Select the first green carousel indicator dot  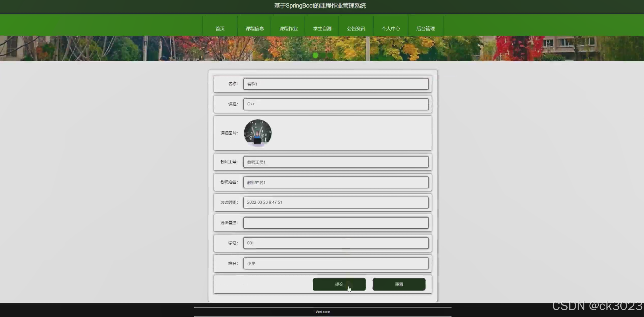[315, 56]
